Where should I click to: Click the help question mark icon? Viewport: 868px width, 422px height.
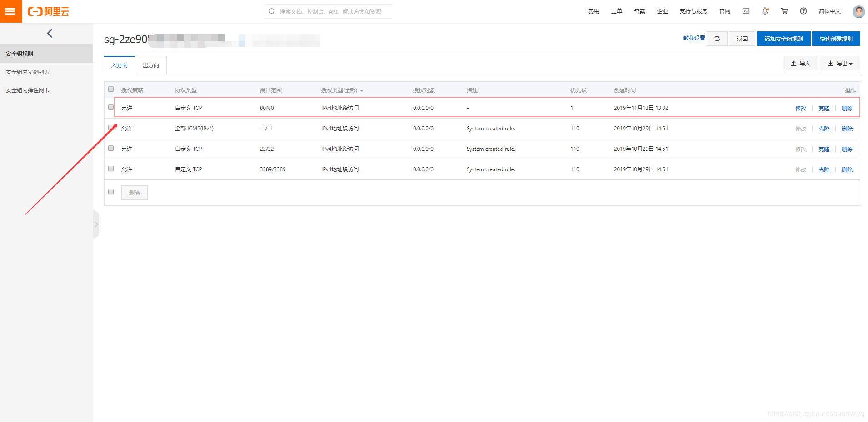coord(803,11)
